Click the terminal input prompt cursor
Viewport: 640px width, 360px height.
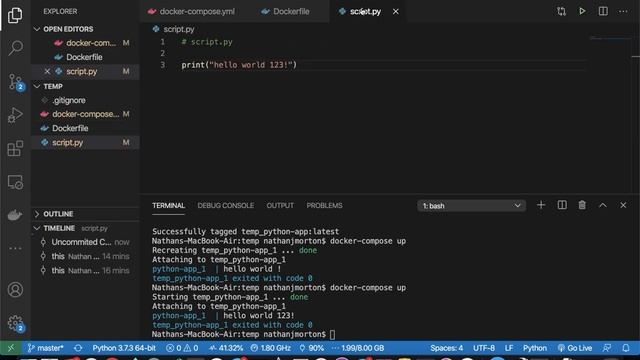(332, 335)
